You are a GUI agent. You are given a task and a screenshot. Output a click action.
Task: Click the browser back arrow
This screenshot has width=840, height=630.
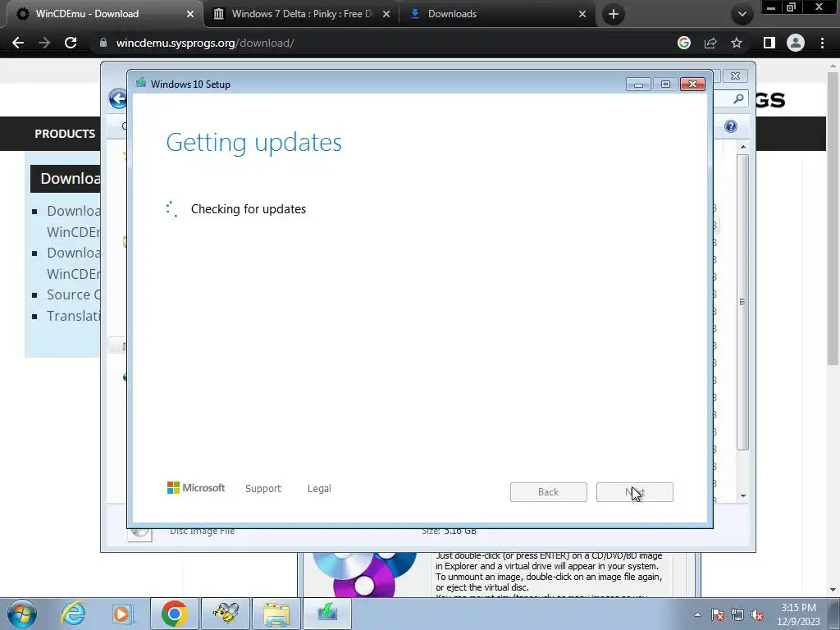(x=18, y=43)
